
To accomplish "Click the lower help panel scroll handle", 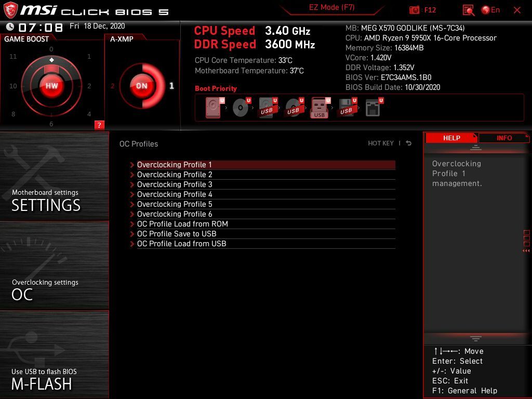I will [476, 338].
